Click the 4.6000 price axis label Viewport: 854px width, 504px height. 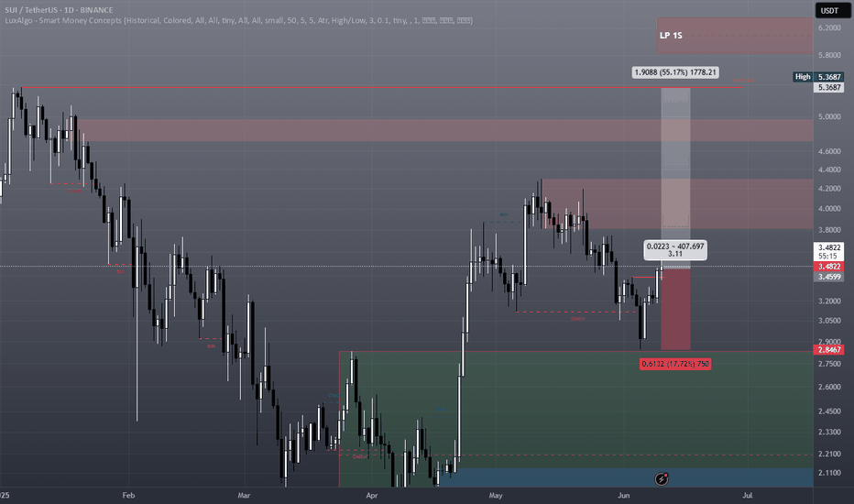829,151
